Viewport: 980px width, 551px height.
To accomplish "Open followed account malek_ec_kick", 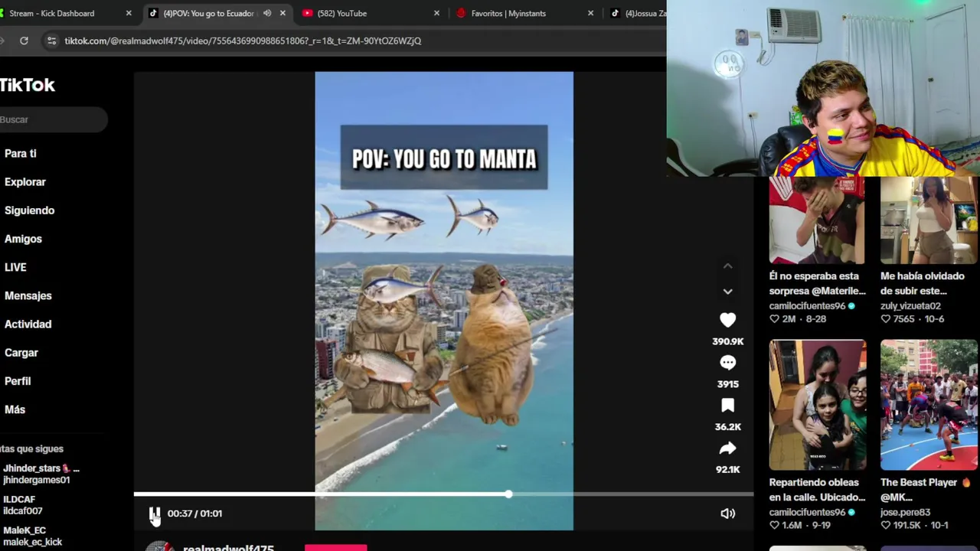I will 33,536.
